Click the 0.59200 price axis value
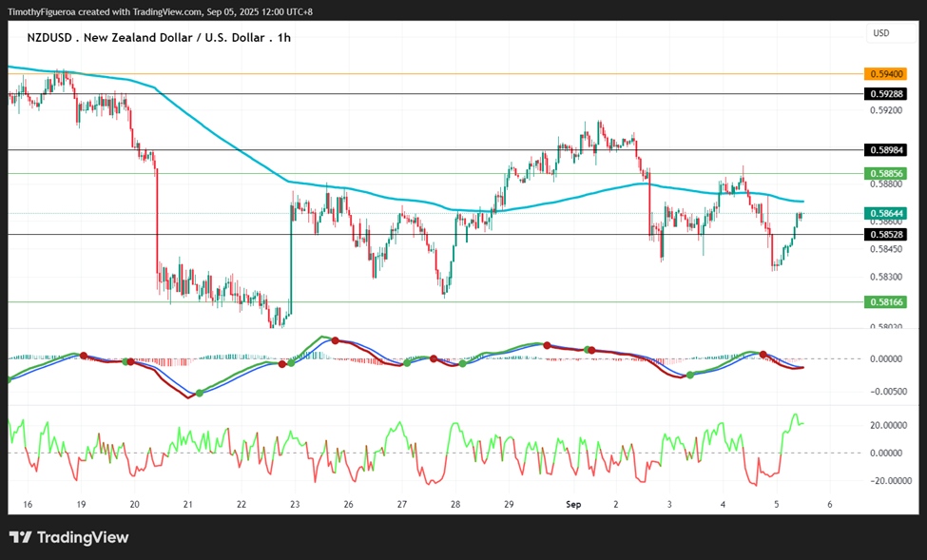The image size is (927, 560). coord(886,110)
